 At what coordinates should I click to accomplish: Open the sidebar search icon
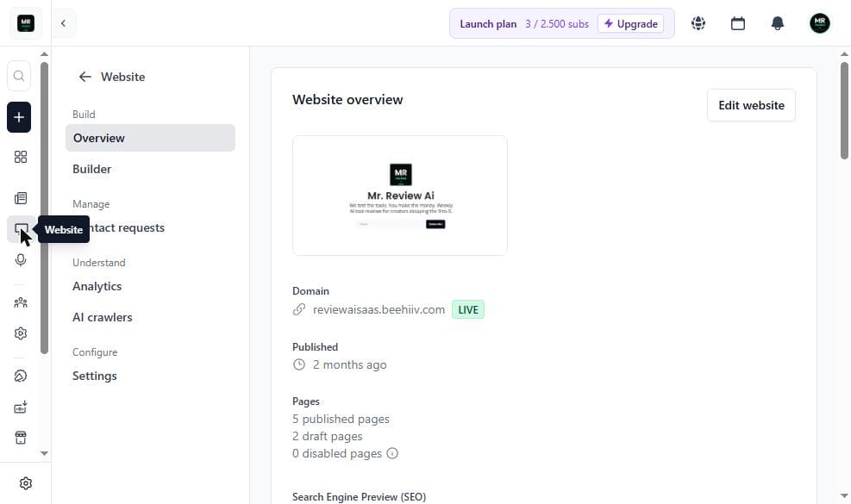19,76
